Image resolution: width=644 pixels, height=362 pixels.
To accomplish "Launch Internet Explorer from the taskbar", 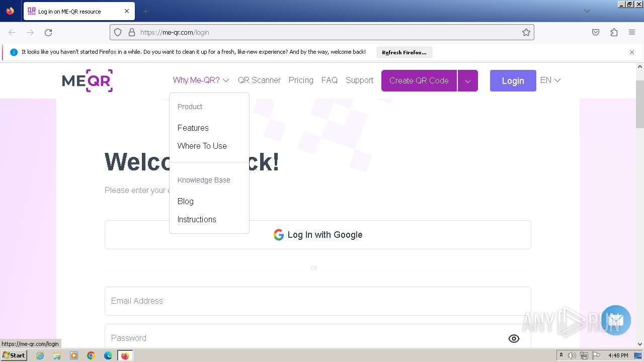I will 40,355.
